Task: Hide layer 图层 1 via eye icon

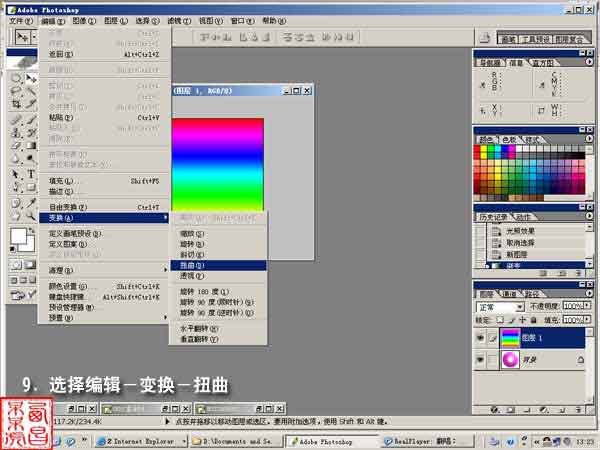Action: coord(480,338)
